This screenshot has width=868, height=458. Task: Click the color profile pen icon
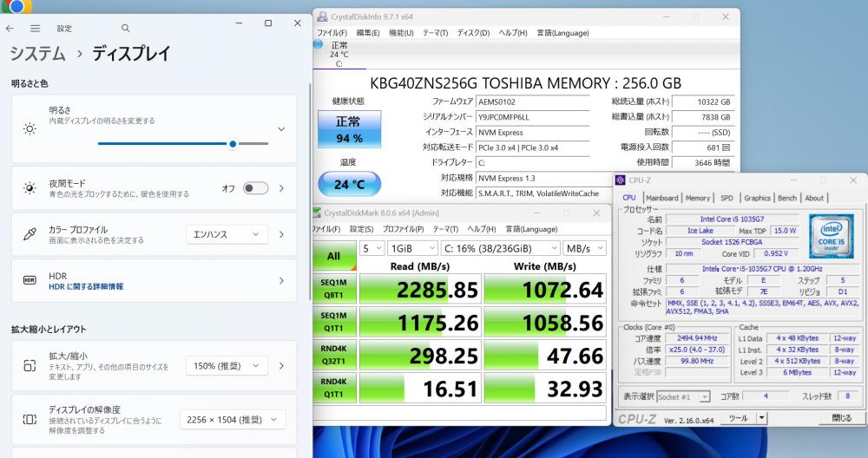coord(30,234)
